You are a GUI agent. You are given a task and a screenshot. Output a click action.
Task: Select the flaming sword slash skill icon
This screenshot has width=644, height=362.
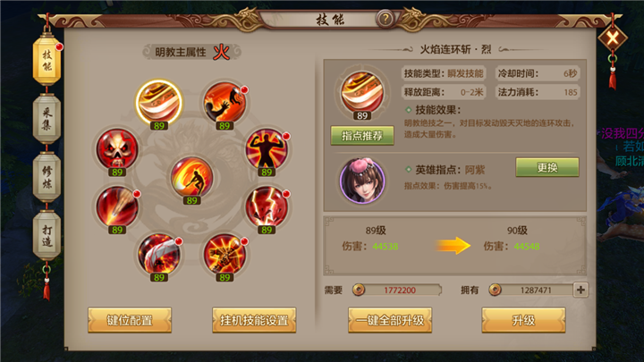click(159, 103)
